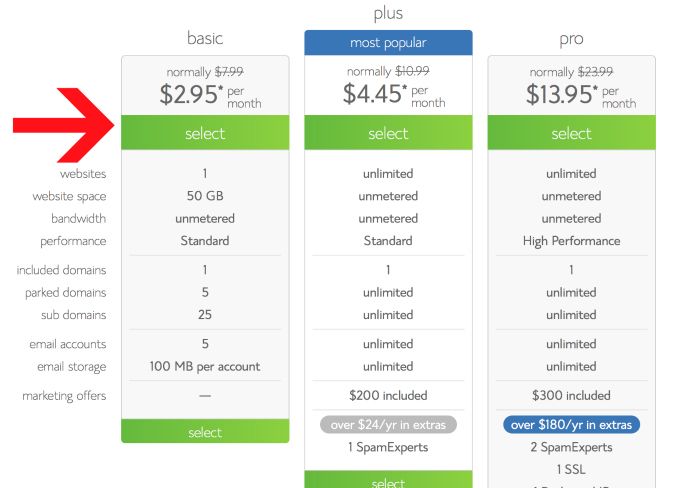The width and height of the screenshot is (700, 488).
Task: Select the basic plan using top green button
Action: (x=205, y=134)
